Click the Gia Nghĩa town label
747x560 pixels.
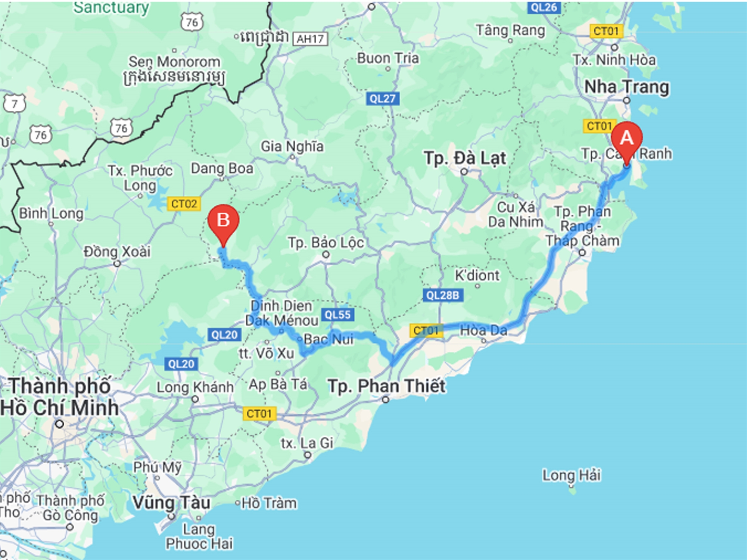pos(292,146)
